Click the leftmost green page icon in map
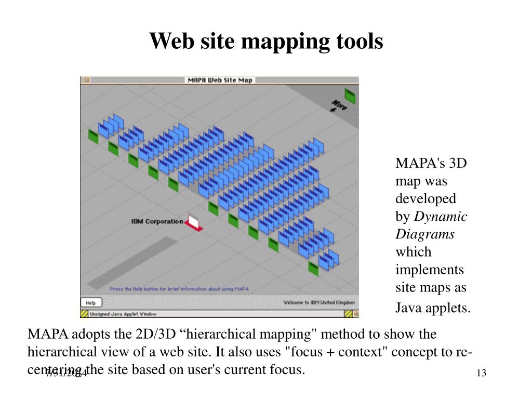Image resolution: width=532 pixels, height=399 pixels. (93, 137)
